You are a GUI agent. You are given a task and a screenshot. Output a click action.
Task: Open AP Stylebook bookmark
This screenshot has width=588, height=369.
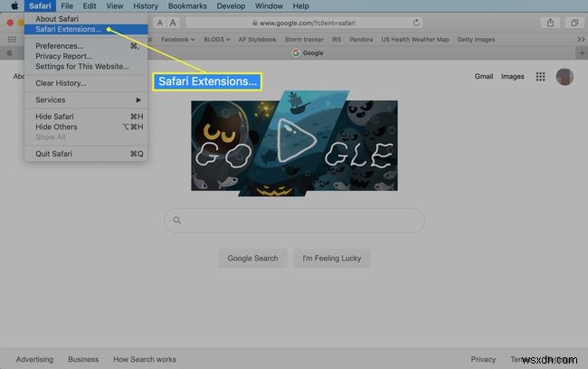[257, 40]
